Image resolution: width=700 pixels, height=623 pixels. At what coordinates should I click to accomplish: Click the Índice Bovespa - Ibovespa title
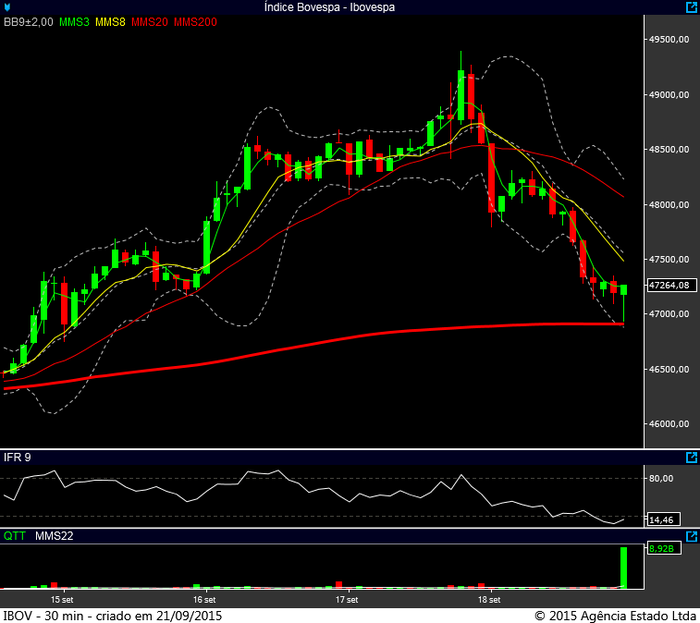click(x=329, y=7)
